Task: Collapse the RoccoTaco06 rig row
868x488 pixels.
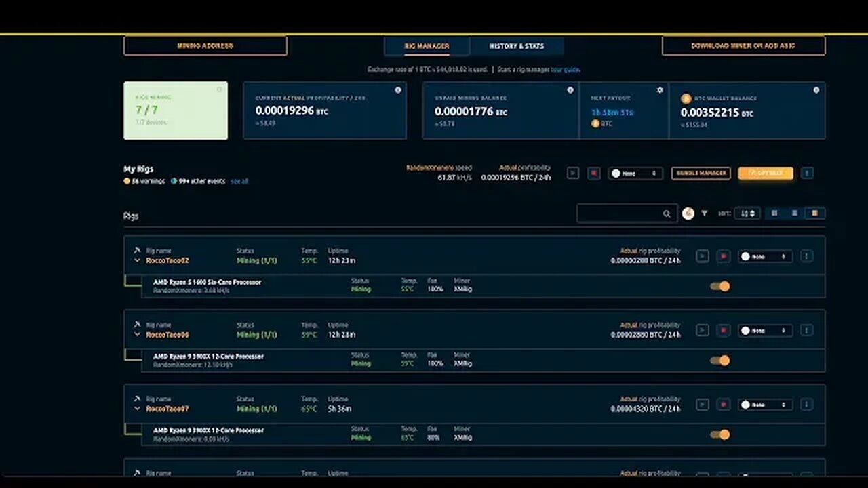Action: [137, 335]
